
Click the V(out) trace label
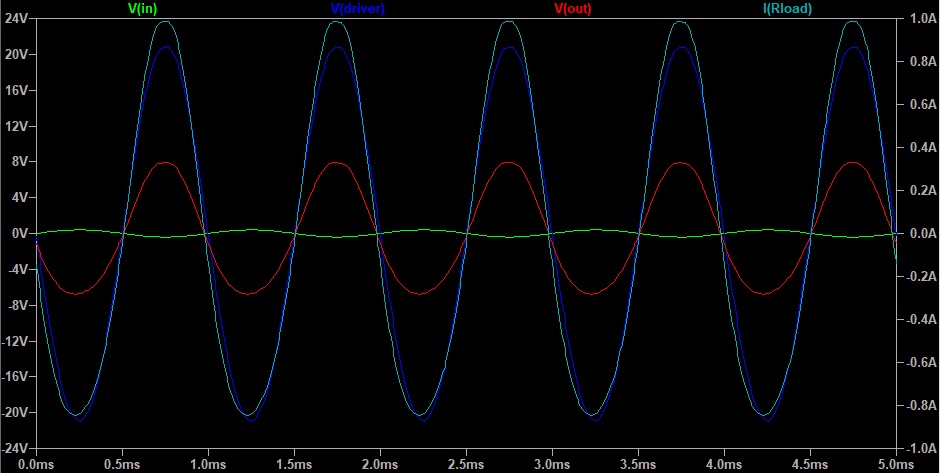click(x=573, y=8)
